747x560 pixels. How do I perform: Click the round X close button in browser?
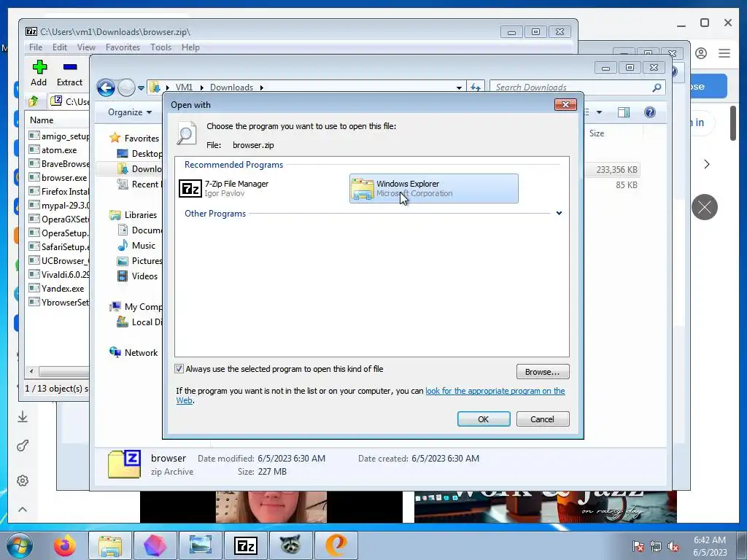(705, 207)
